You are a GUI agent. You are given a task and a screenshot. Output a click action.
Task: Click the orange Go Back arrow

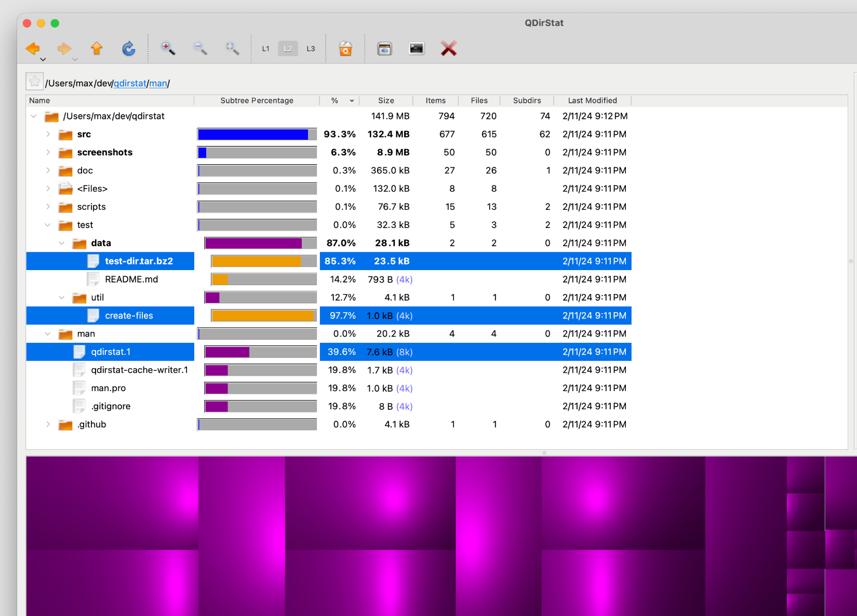tap(32, 49)
